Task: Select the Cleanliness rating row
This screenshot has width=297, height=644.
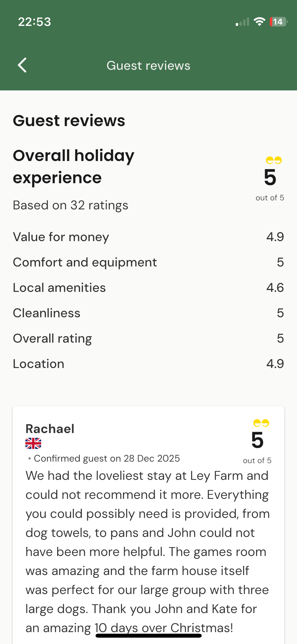Action: [x=148, y=313]
